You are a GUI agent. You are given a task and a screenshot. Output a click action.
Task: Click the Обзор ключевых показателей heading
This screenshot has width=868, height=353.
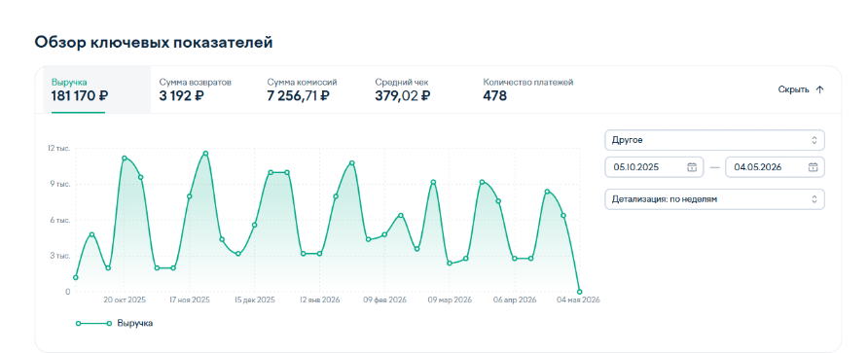154,42
